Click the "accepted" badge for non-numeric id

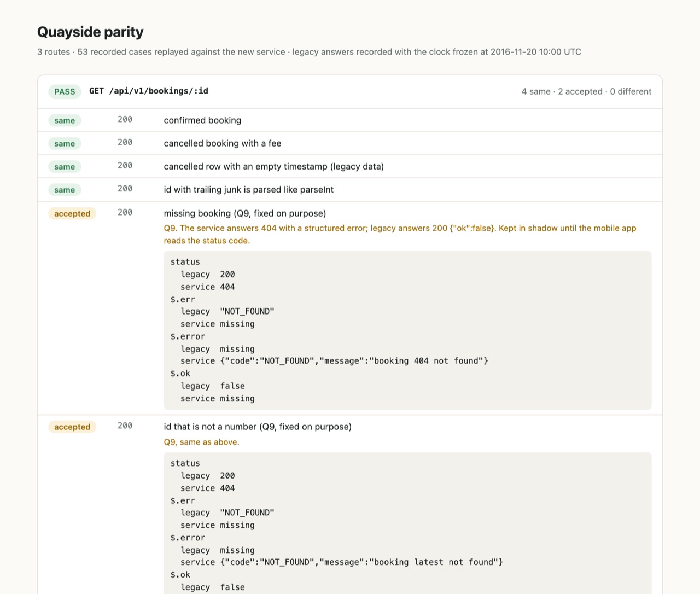point(72,427)
